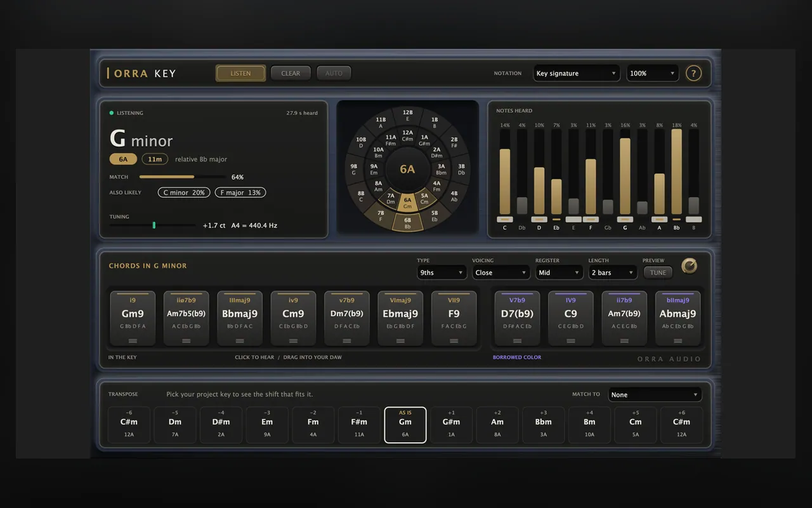Select the 7A Dm segment on the wheel
The image size is (812, 508).
click(x=391, y=199)
